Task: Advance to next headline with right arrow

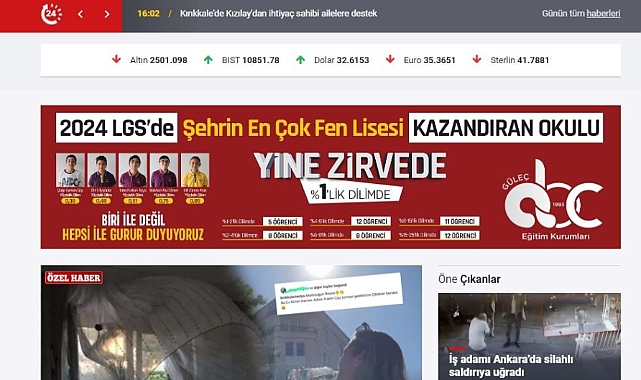Action: click(x=107, y=14)
